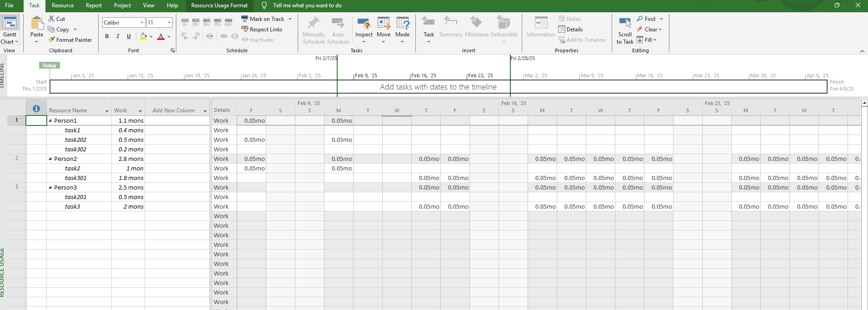This screenshot has width=868, height=310.
Task: Click the vertical scrollbar up arrow
Action: 864,103
